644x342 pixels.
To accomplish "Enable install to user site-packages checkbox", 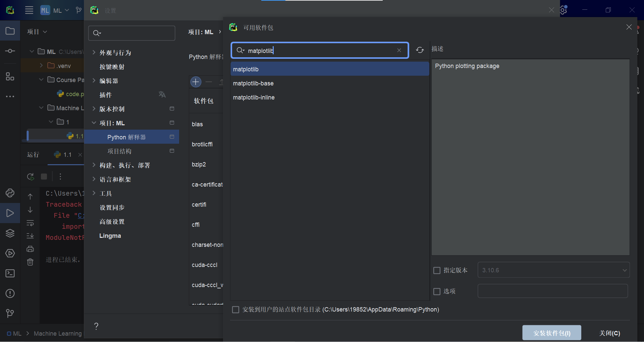I will pyautogui.click(x=236, y=310).
